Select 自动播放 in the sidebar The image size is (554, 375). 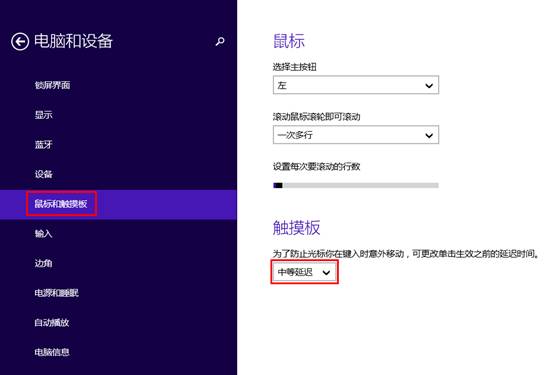[52, 323]
